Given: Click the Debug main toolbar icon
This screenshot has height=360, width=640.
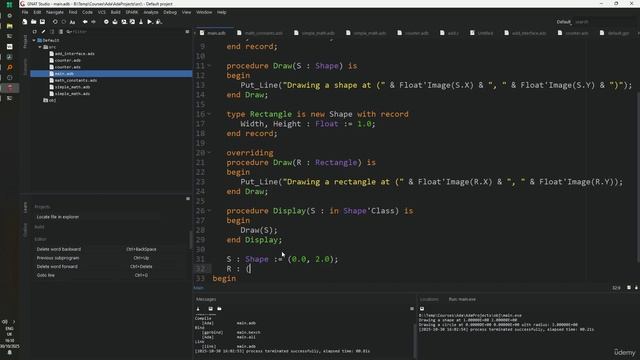Looking at the screenshot, I should click(159, 22).
